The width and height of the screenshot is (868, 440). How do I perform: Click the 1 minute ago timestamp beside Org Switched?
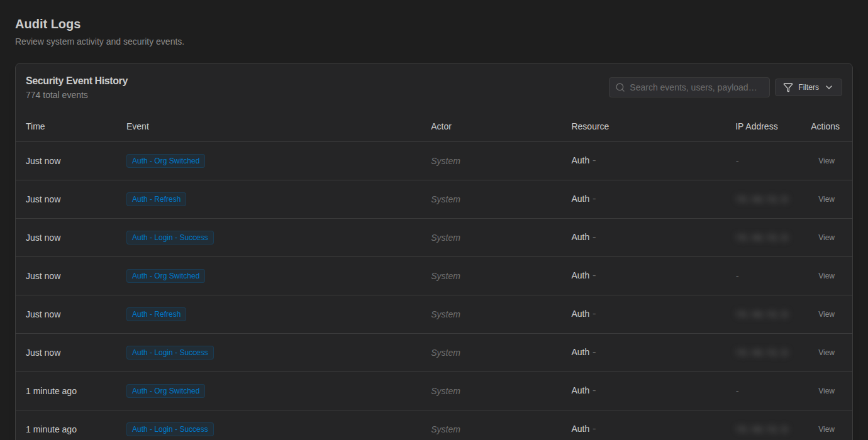click(x=51, y=391)
